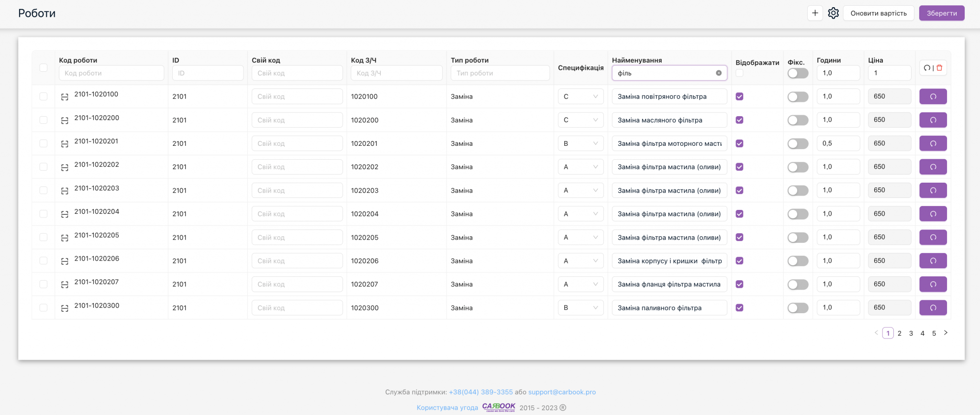
Task: Click the scan icon beside 2101-1020206
Action: click(x=65, y=262)
